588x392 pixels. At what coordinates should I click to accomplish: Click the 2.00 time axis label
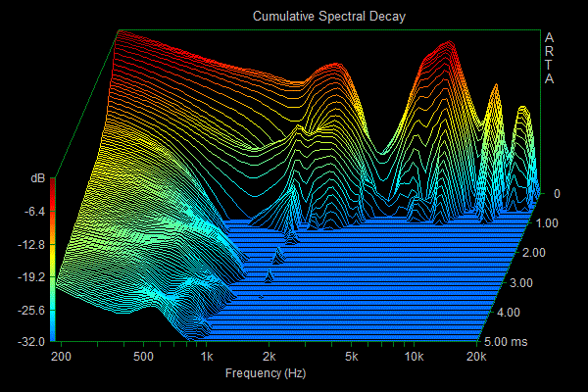point(534,253)
